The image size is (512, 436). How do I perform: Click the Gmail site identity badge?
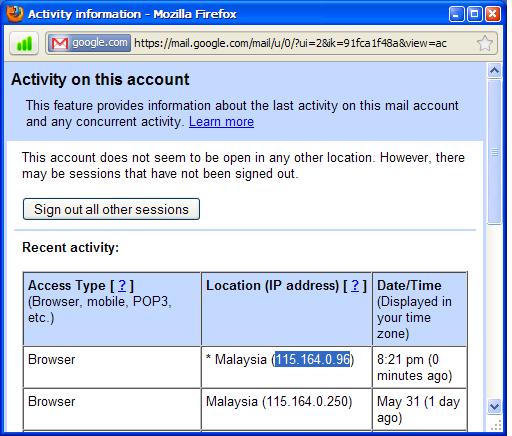click(x=89, y=43)
